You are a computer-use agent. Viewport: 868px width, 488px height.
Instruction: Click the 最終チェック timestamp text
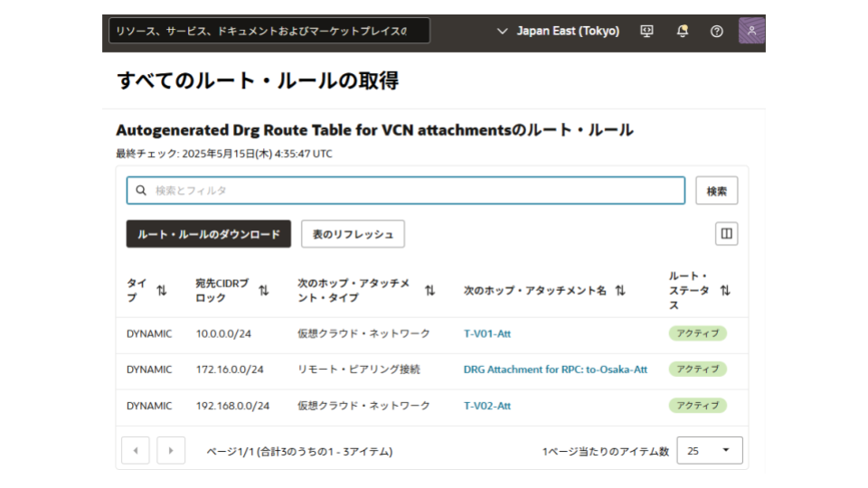click(224, 154)
